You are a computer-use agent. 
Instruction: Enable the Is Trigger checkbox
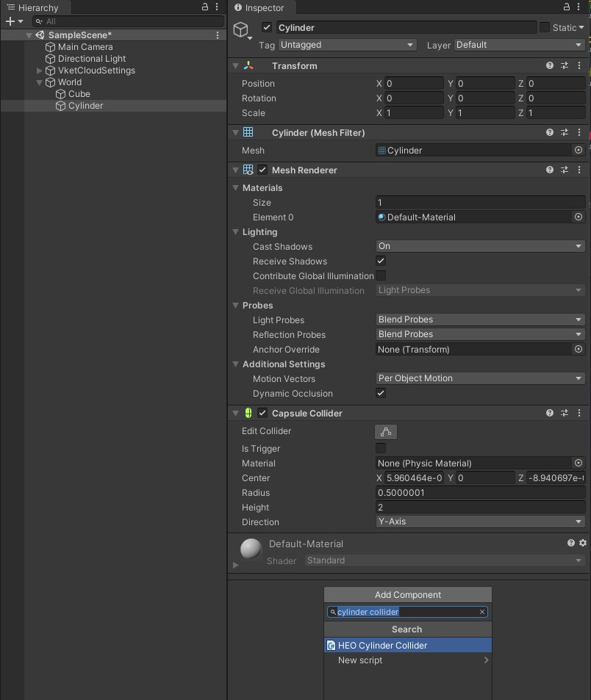point(381,448)
